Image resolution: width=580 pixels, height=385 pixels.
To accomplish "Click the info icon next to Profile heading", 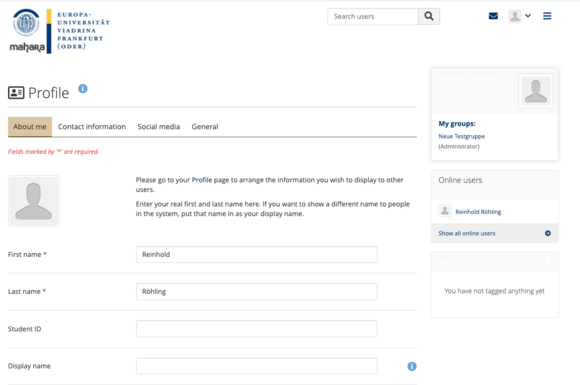I will [x=83, y=88].
